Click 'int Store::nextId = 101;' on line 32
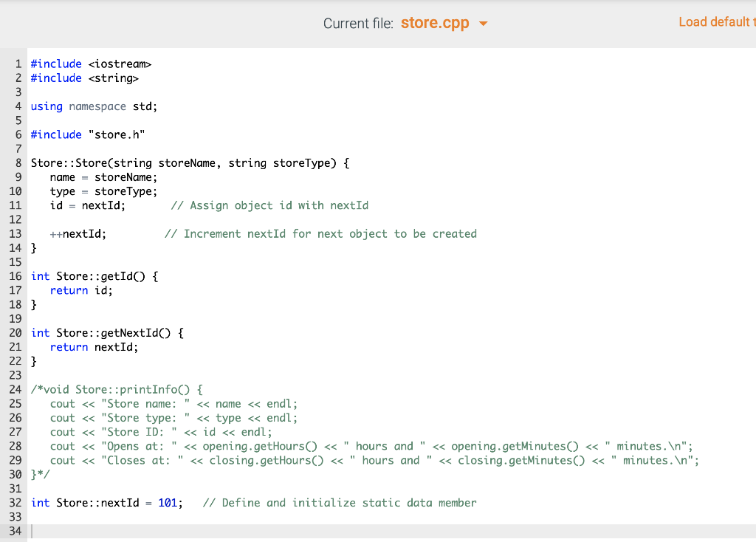756x542 pixels. [x=107, y=503]
